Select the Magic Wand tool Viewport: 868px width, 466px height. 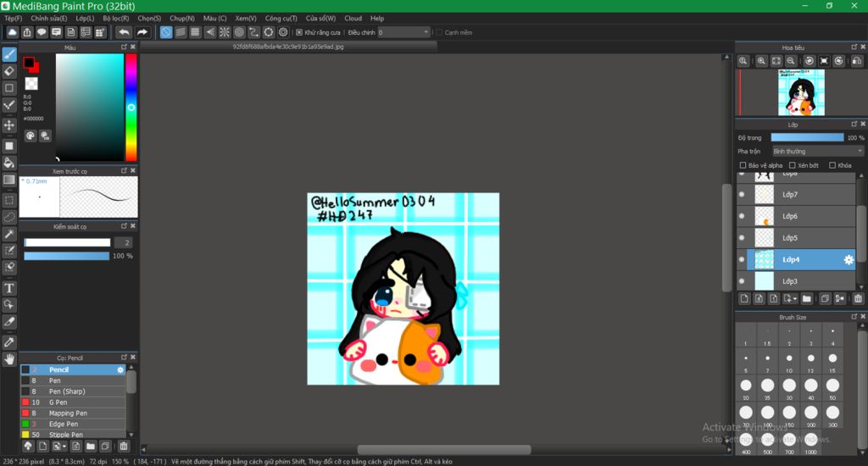(x=9, y=234)
